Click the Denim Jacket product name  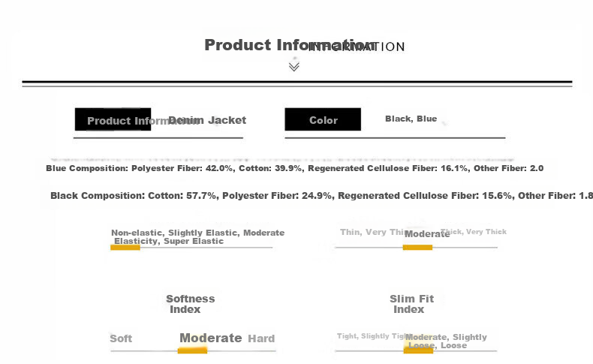point(208,120)
